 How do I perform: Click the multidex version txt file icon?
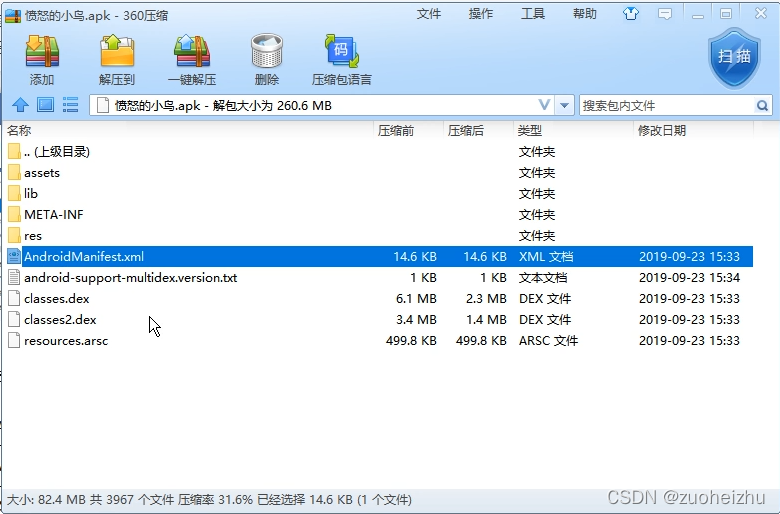[14, 278]
